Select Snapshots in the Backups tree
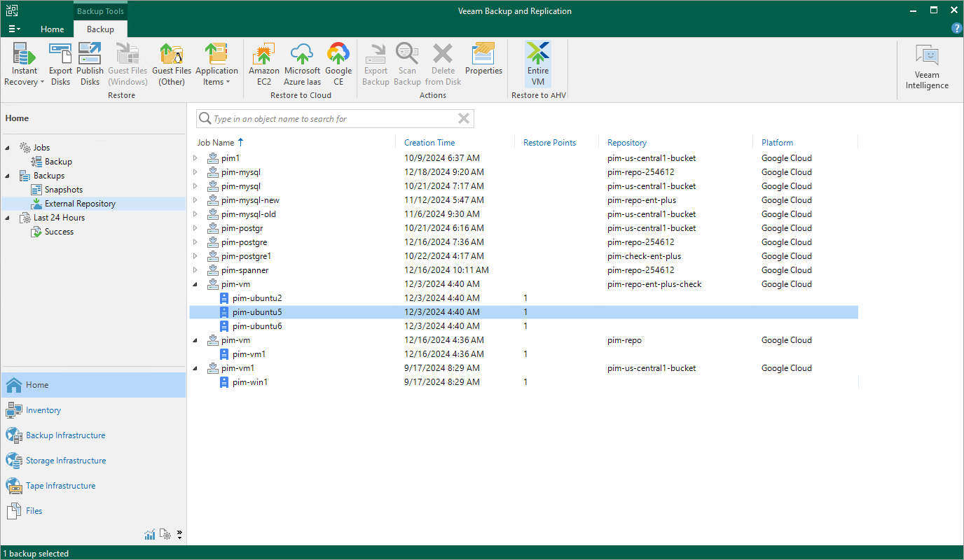Viewport: 964px width, 560px height. [64, 190]
